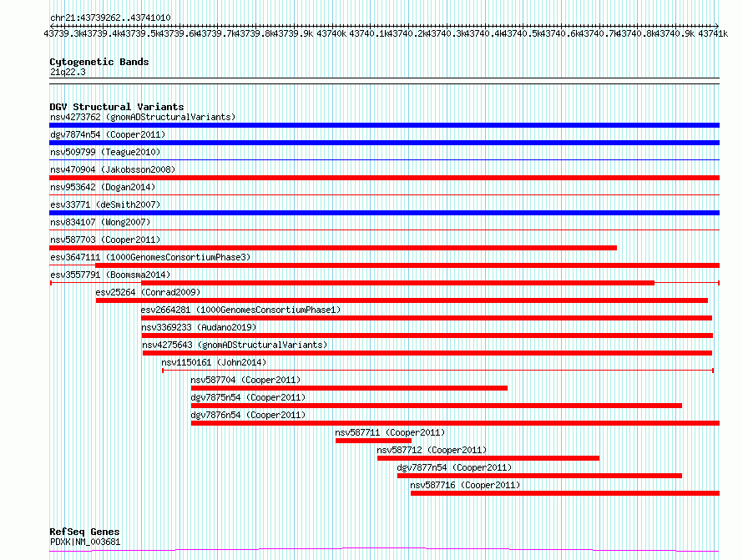
Task: Click the black cytogenetic band line
Action: point(384,81)
